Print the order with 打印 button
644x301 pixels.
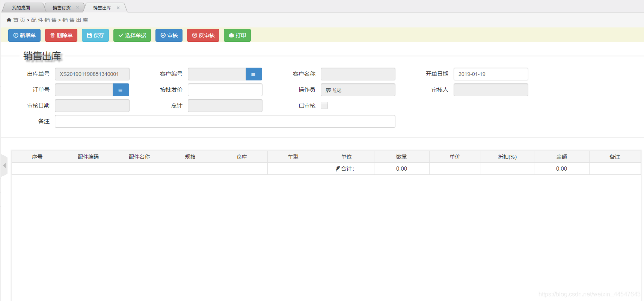pos(237,35)
